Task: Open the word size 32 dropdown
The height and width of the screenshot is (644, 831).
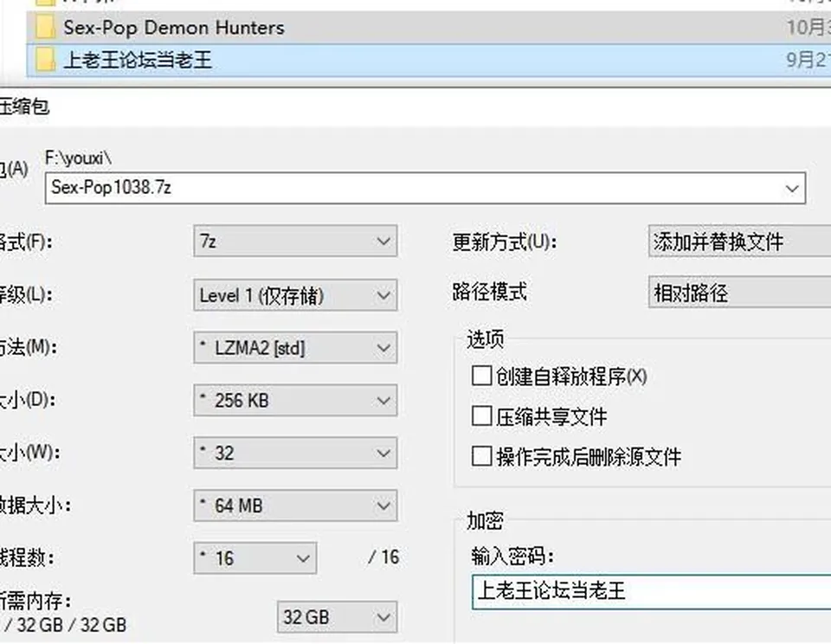Action: (x=295, y=453)
